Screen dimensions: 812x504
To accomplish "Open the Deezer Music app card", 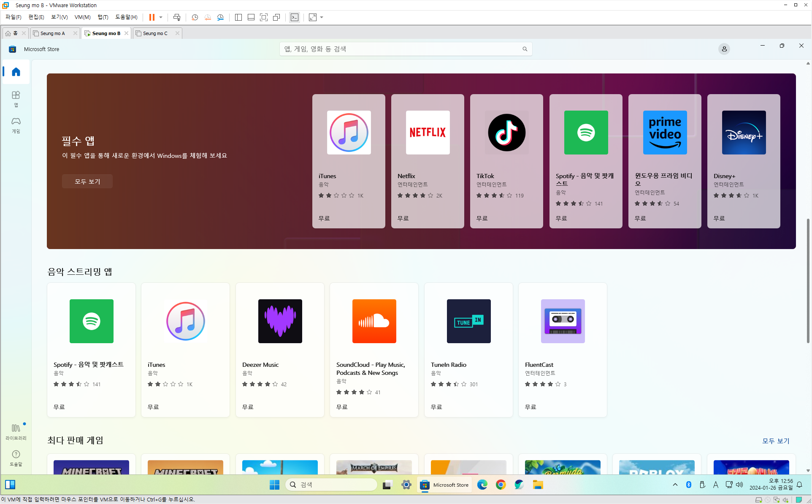I will coord(280,350).
